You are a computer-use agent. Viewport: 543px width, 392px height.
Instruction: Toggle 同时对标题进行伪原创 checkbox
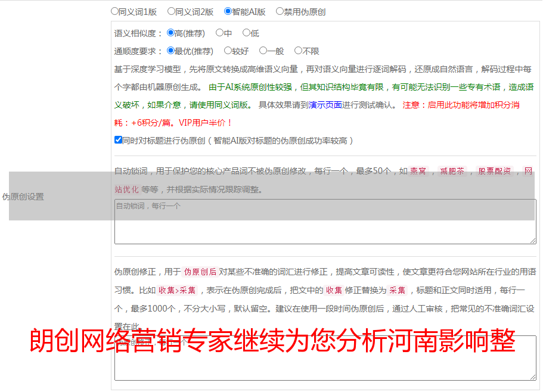pos(118,140)
